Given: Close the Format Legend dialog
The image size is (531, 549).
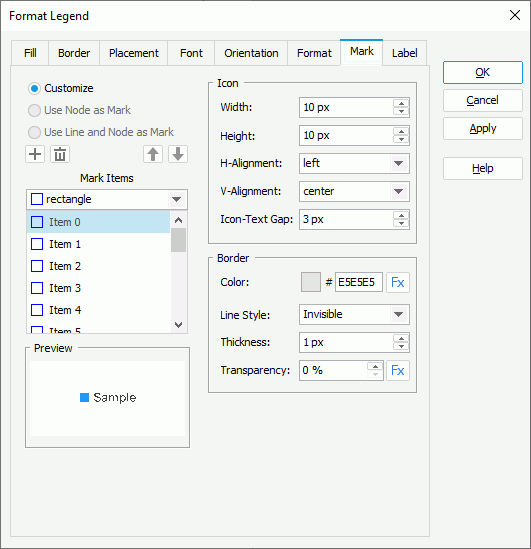Looking at the screenshot, I should 515,15.
